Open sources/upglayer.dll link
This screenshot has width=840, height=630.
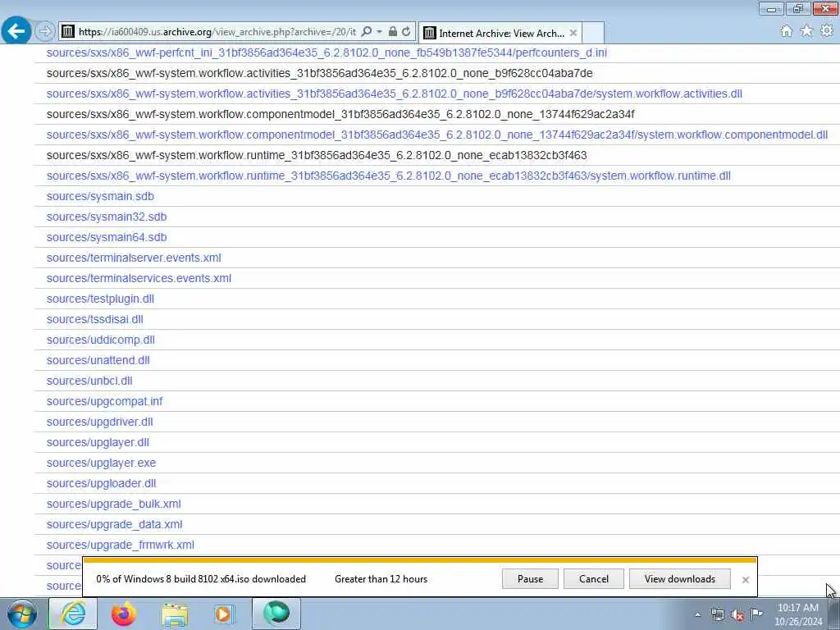[x=98, y=442]
